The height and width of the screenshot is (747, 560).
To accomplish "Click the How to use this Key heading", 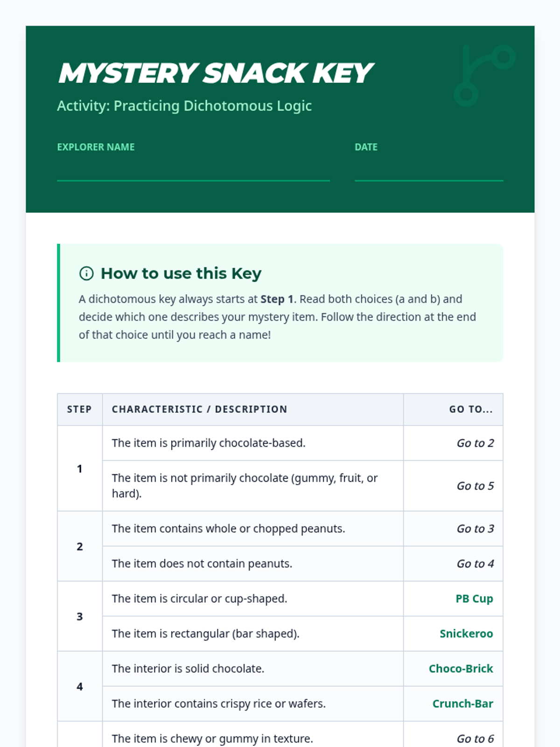I will click(x=181, y=273).
